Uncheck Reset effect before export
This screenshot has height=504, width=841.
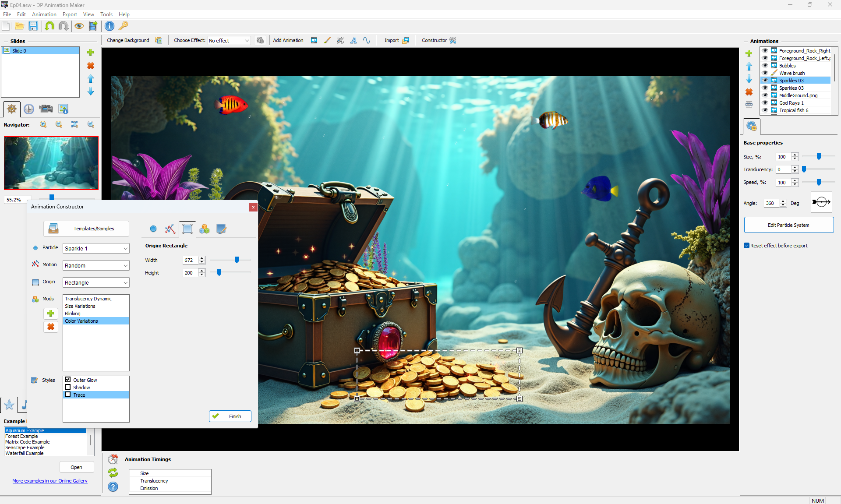click(x=746, y=246)
